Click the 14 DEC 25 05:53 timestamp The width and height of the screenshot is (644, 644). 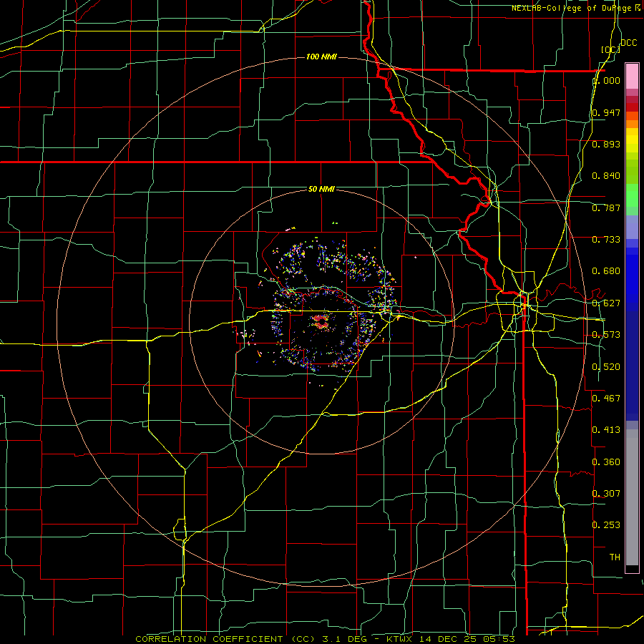click(x=467, y=639)
